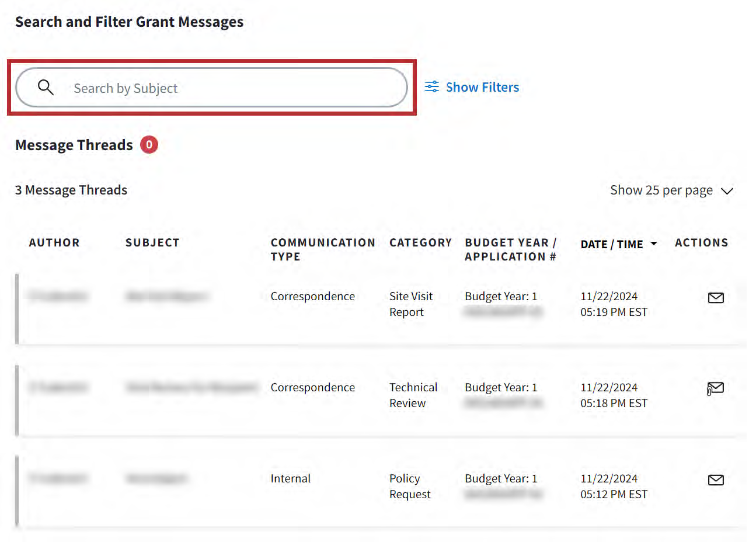Click the Budget Year / Application # header
The width and height of the screenshot is (756, 542).
[510, 249]
